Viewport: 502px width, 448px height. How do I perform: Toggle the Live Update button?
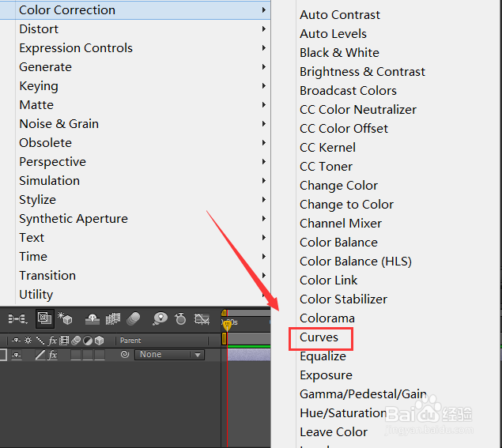tap(44, 318)
